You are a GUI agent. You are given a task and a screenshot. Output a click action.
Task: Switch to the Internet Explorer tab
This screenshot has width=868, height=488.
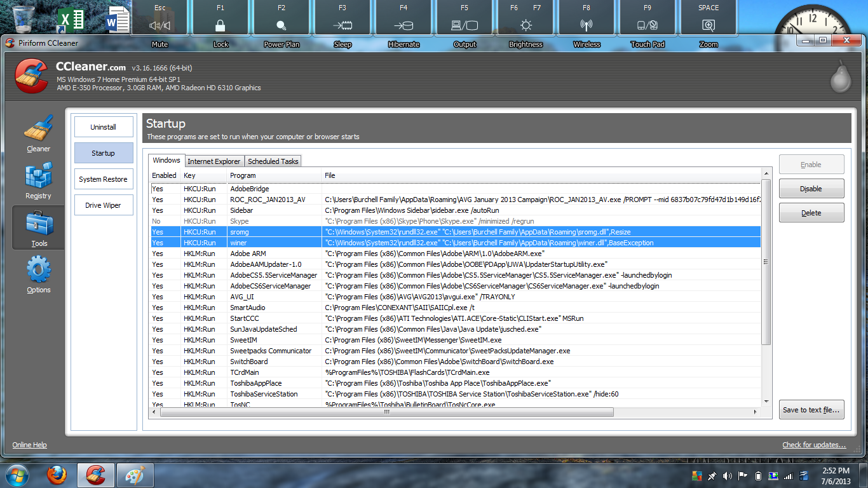214,161
